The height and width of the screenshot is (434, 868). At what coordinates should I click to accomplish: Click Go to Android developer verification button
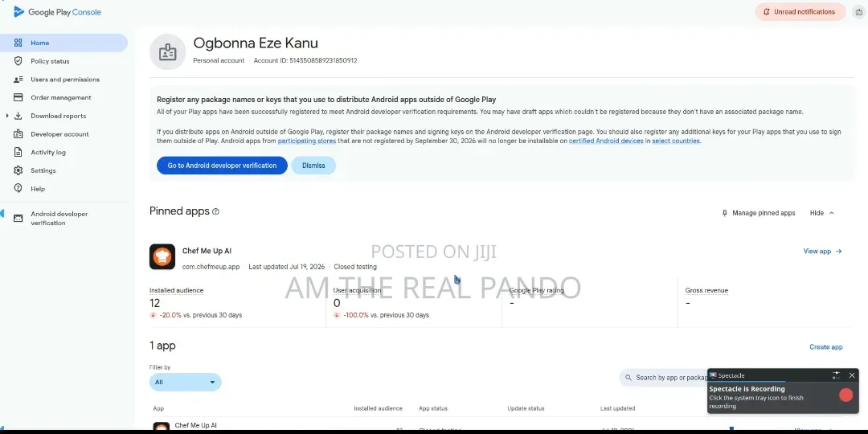pos(222,166)
